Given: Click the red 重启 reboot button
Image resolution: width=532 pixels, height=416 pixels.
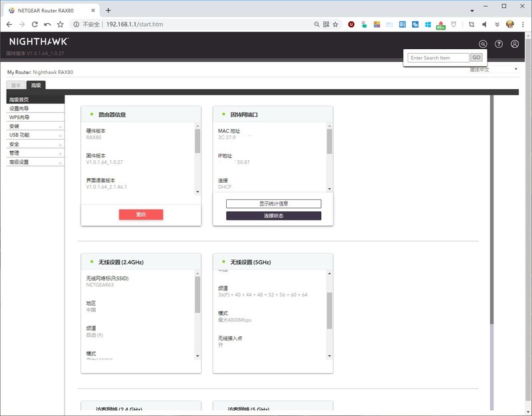Looking at the screenshot, I should (x=141, y=214).
